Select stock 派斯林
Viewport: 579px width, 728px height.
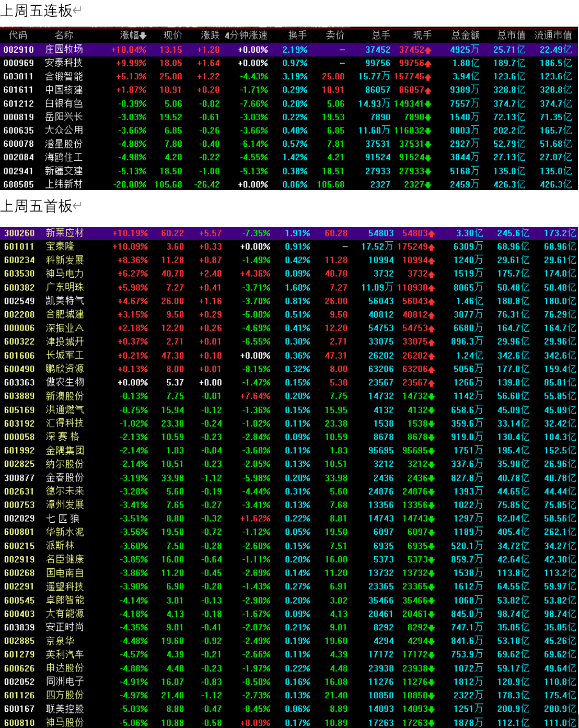(x=60, y=546)
